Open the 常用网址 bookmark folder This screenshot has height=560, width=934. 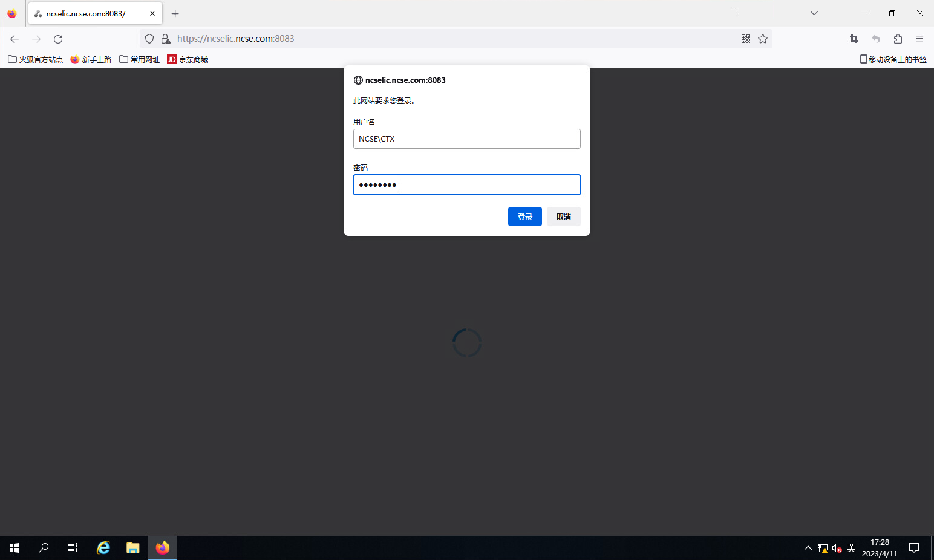(x=140, y=59)
